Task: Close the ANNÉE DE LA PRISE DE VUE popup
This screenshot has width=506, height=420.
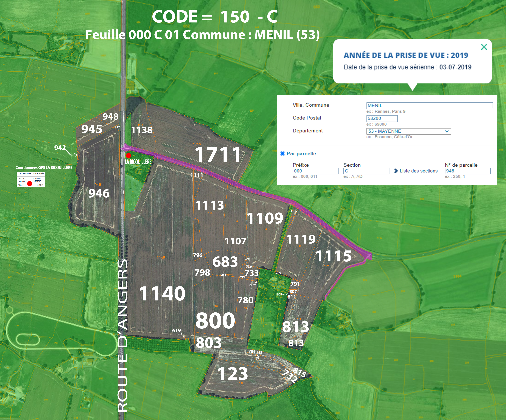Action: click(x=484, y=47)
